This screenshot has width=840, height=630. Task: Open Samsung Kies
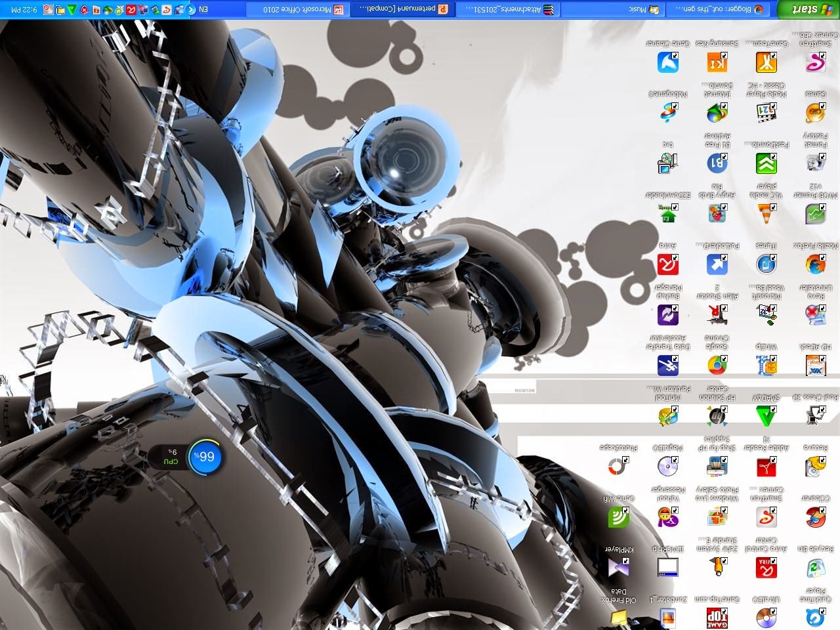tap(717, 62)
